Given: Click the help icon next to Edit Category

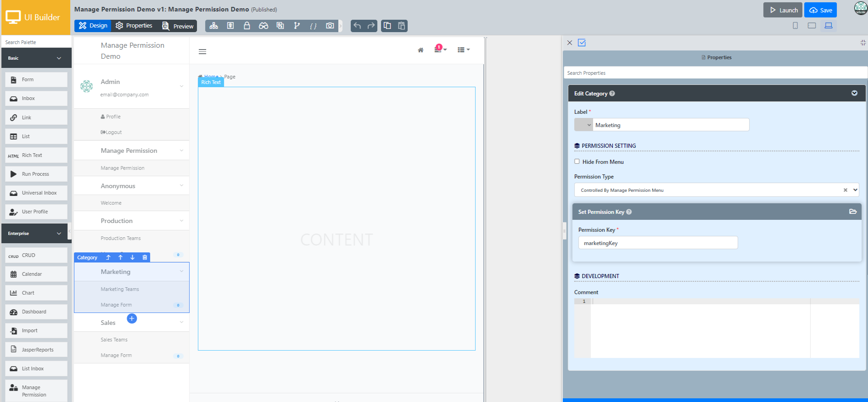Looking at the screenshot, I should [x=612, y=94].
